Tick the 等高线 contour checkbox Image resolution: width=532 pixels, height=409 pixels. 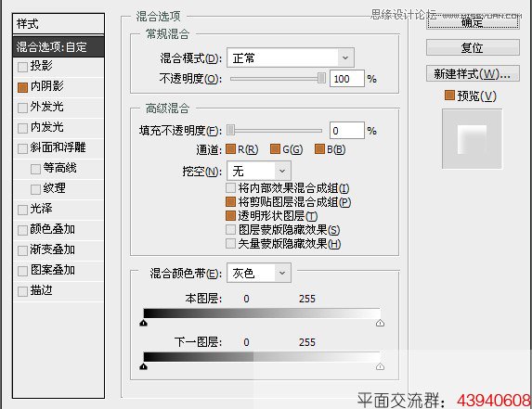click(35, 169)
